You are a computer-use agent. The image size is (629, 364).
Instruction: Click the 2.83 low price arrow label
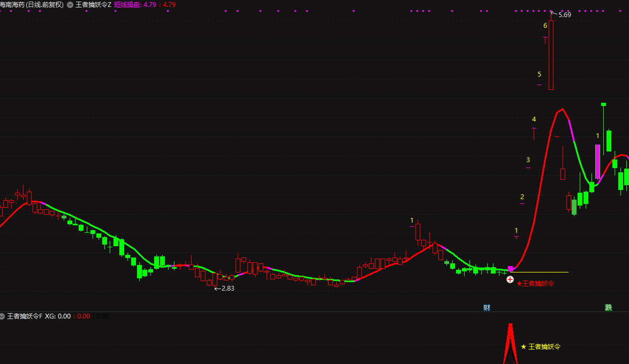click(x=227, y=288)
